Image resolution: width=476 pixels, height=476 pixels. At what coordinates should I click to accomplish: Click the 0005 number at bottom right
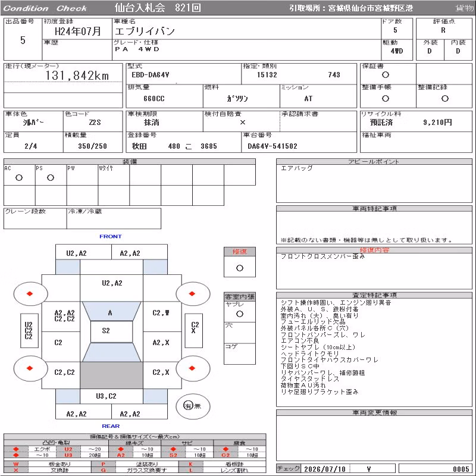[461, 469]
